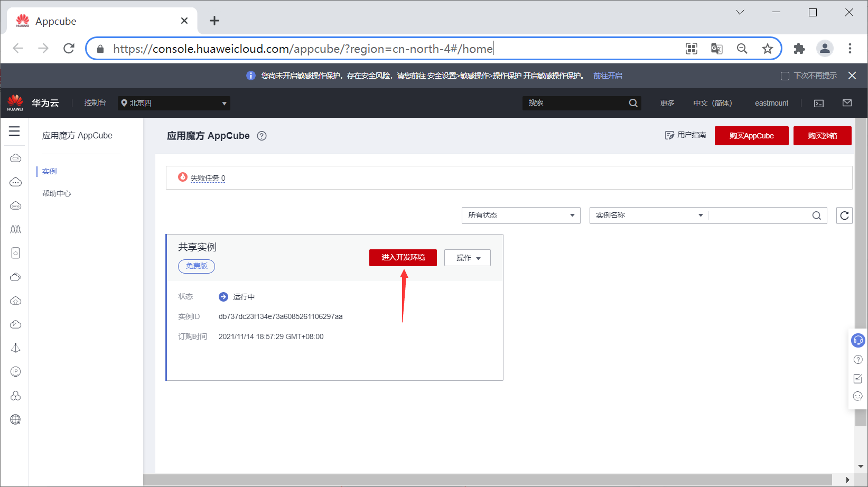Switch to the Appcube browser tab

tap(102, 21)
